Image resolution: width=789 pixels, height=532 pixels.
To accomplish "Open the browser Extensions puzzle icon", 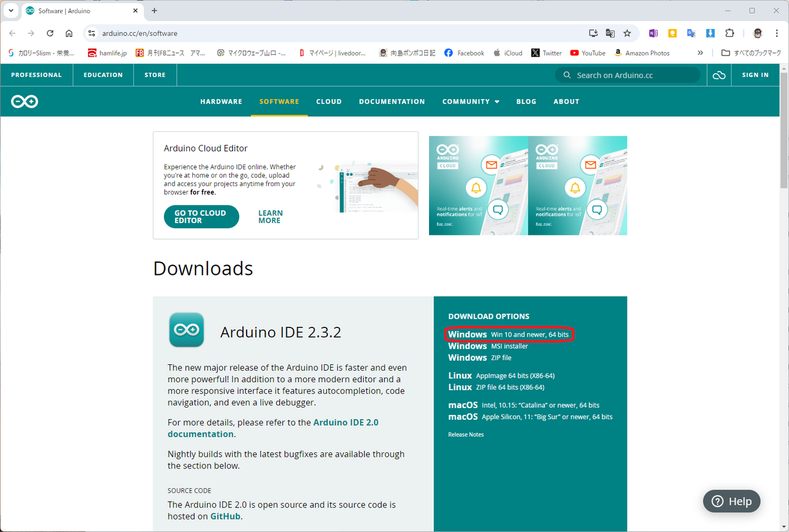I will point(730,33).
